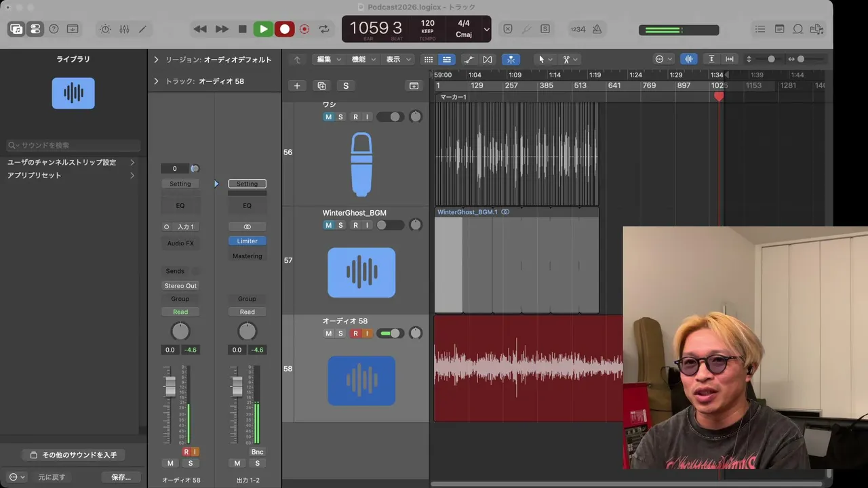Open the 機能 menu in tracks area
868x488 pixels.
tap(363, 60)
